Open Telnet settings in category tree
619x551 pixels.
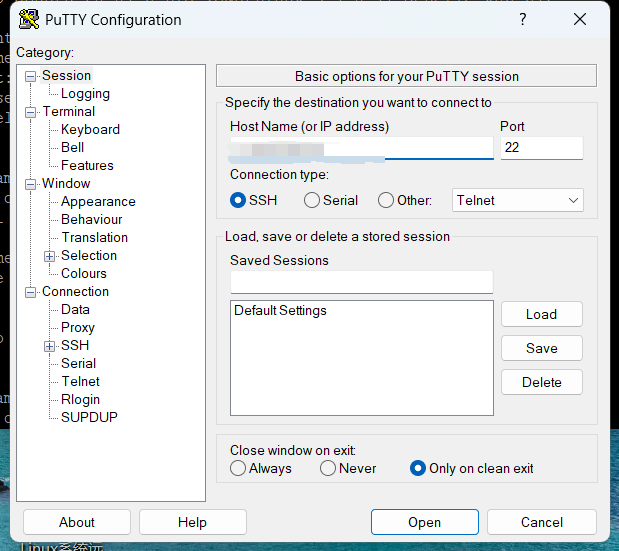(80, 382)
